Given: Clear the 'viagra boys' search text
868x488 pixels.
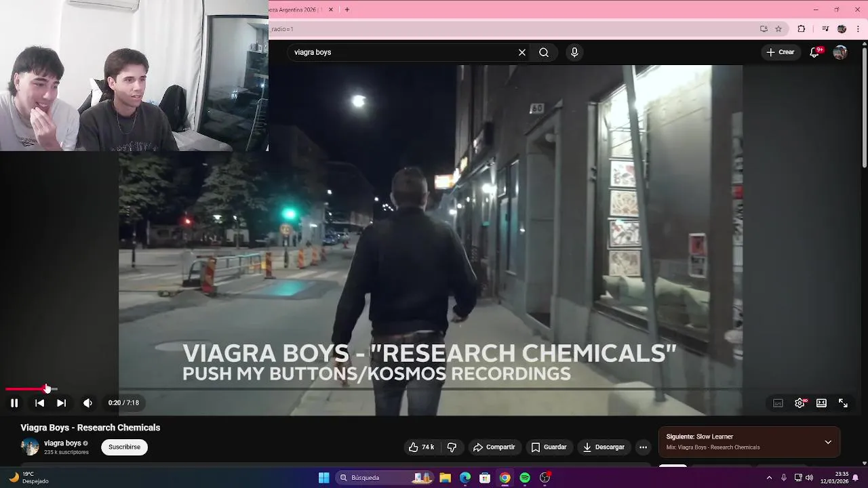Looking at the screenshot, I should coord(522,52).
